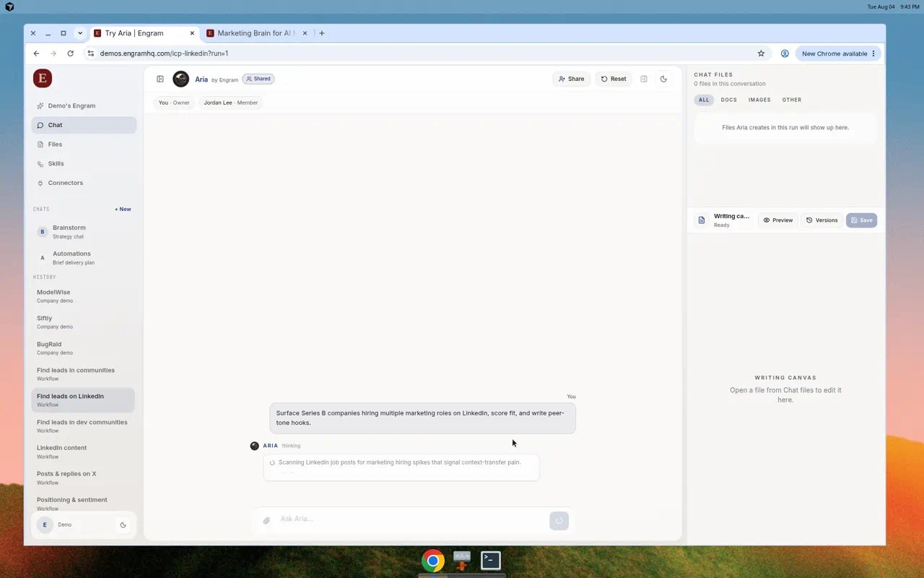Select the OTHER chat files filter
Screen dimensions: 924x578
[792, 100]
